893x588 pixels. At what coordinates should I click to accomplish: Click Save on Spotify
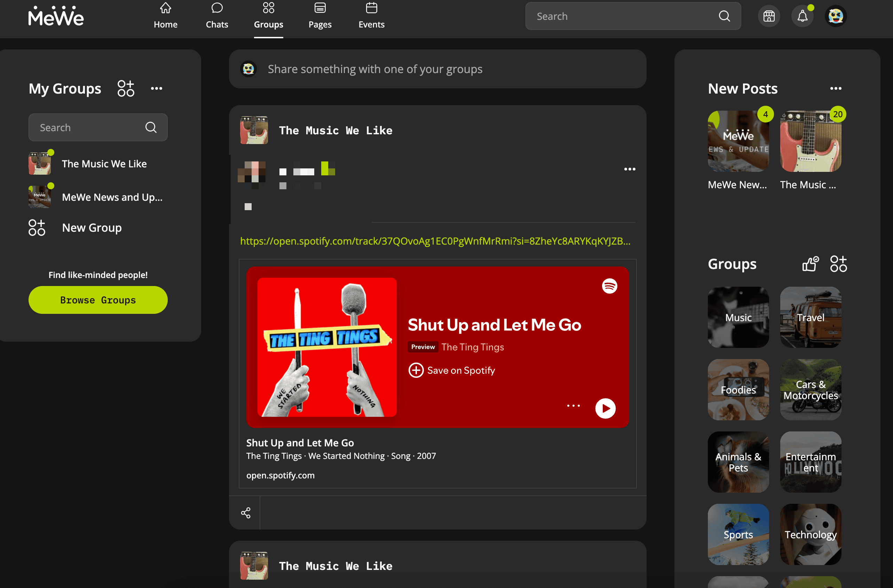click(452, 370)
